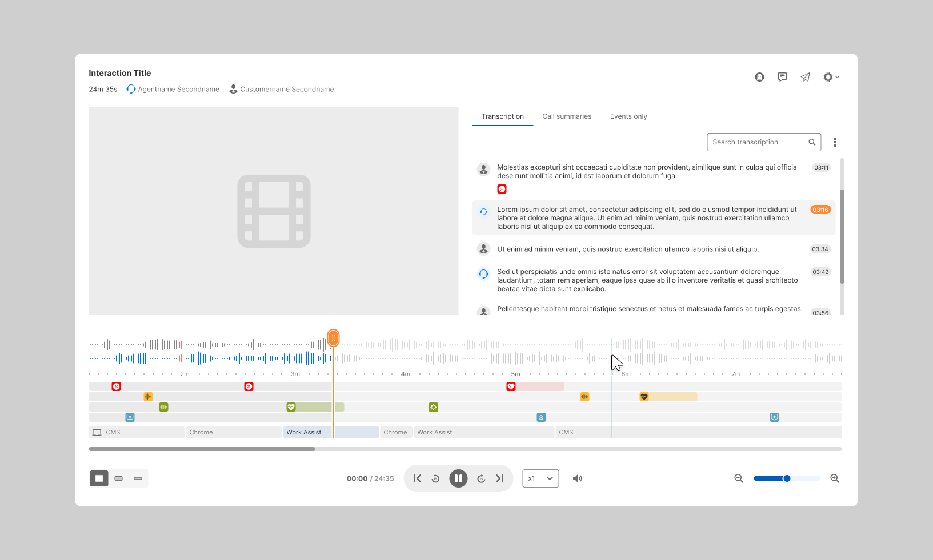
Task: Click the ghost icon in the header
Action: pyautogui.click(x=759, y=77)
